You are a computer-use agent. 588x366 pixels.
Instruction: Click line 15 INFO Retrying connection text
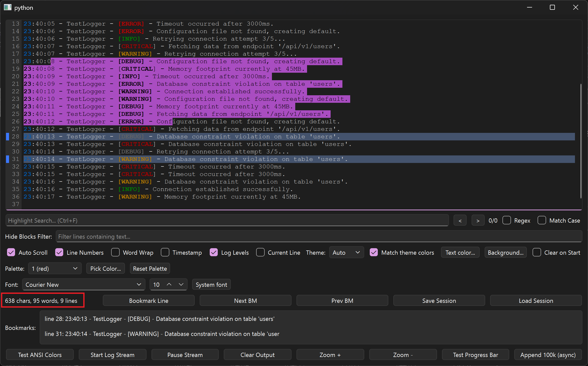coord(218,39)
